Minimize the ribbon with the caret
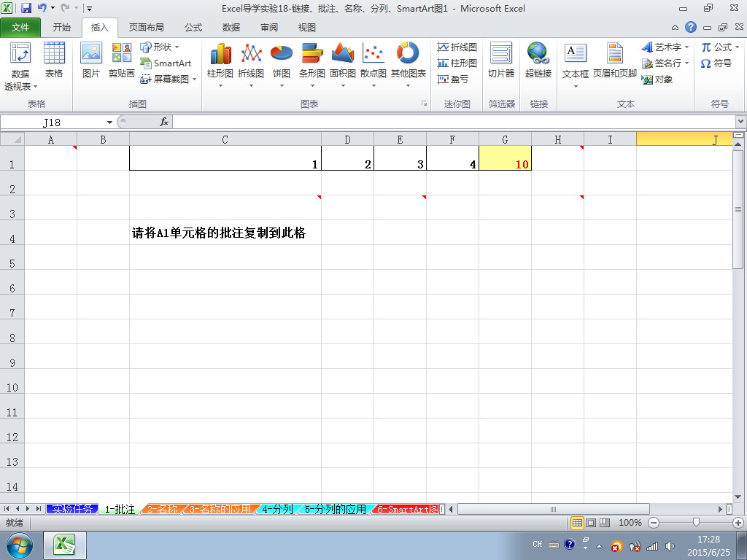Screen dimensions: 747x560 coord(675,28)
